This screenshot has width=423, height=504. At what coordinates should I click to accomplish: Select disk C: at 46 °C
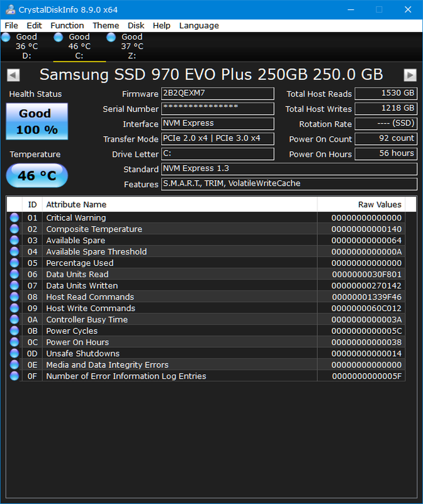pos(79,46)
